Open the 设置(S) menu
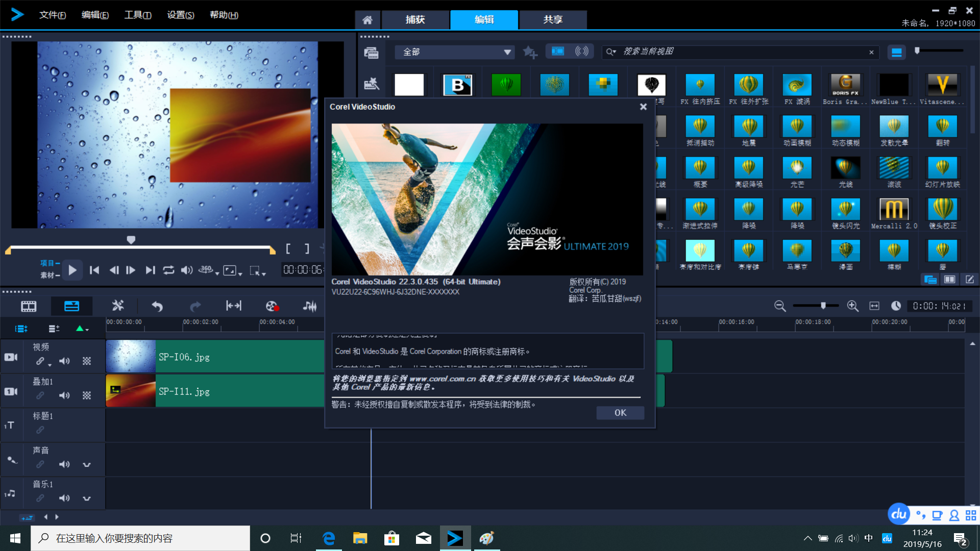This screenshot has height=551, width=980. point(181,15)
